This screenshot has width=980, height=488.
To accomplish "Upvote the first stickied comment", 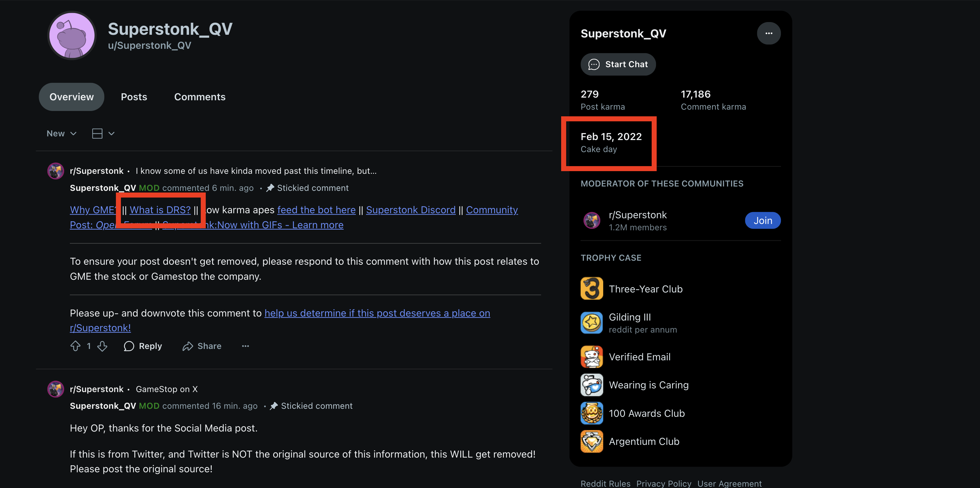I will [75, 346].
